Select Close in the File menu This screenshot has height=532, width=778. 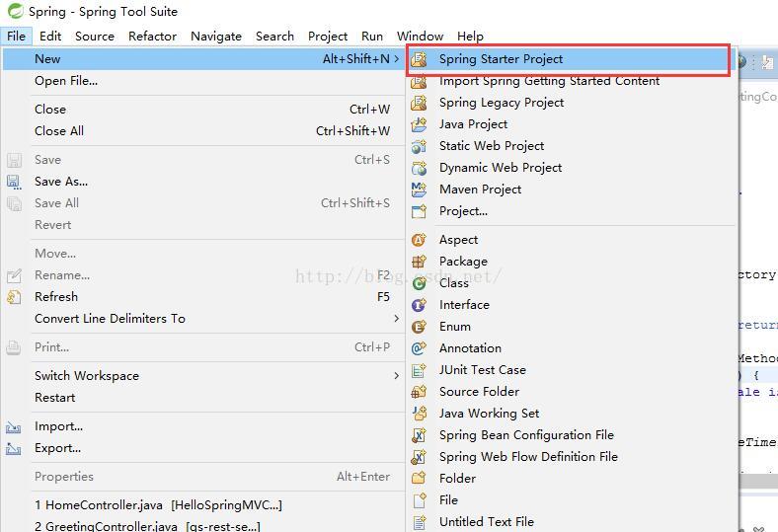pos(203,110)
